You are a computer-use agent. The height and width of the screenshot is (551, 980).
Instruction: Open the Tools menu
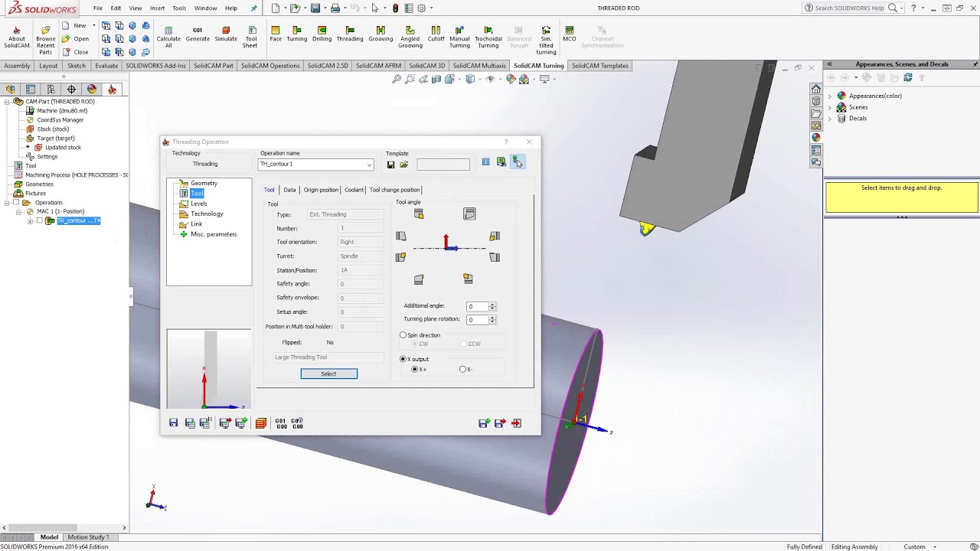179,8
